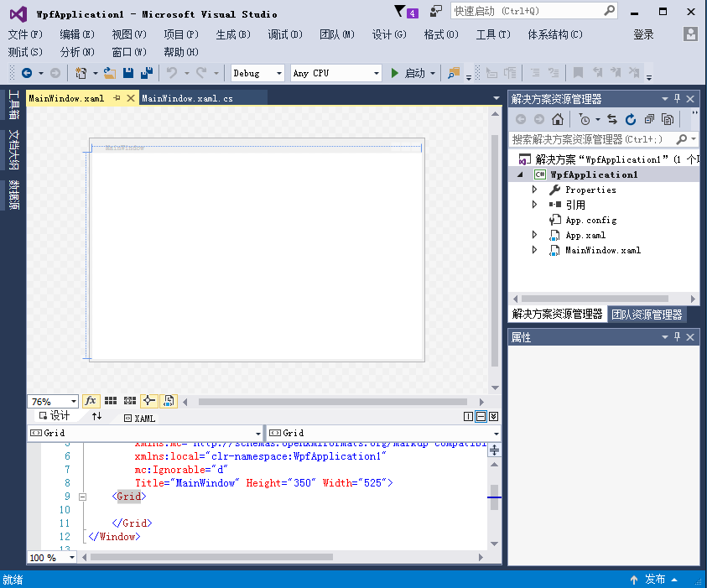Click the code editor horizontal scrollbar
Viewport: 707px width, 588px height.
(211, 557)
